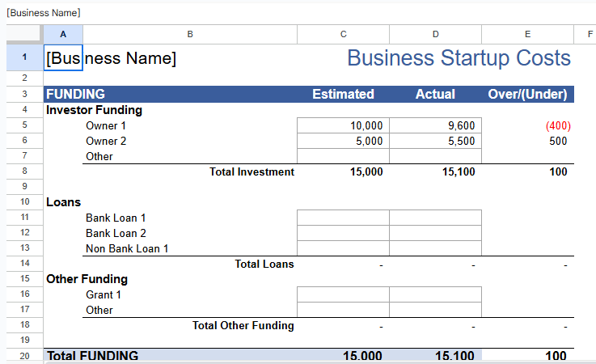Image resolution: width=596 pixels, height=364 pixels.
Task: Select column C header
Action: pos(343,34)
